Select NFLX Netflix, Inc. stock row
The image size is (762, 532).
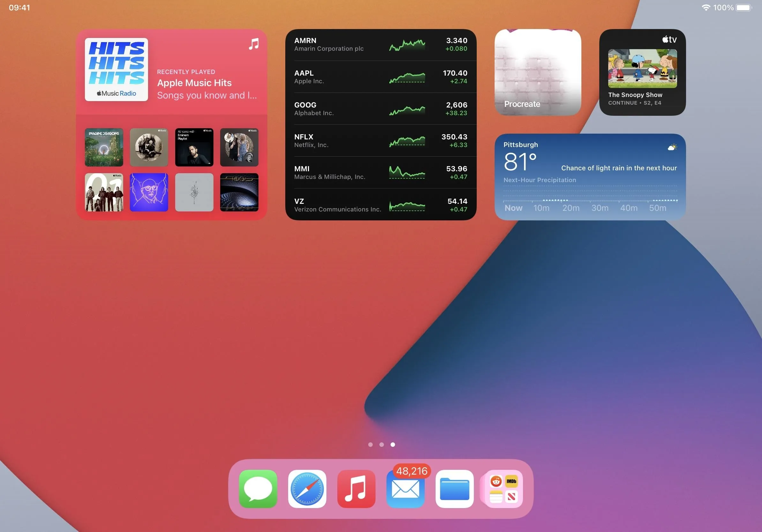[x=381, y=141]
